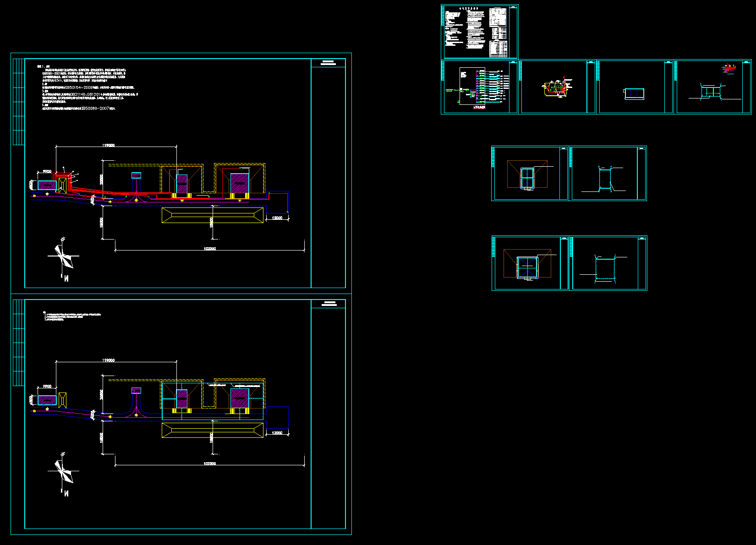Select the small isolated hatched building in upper plan
Screen dimensions: 756x545
136,175
